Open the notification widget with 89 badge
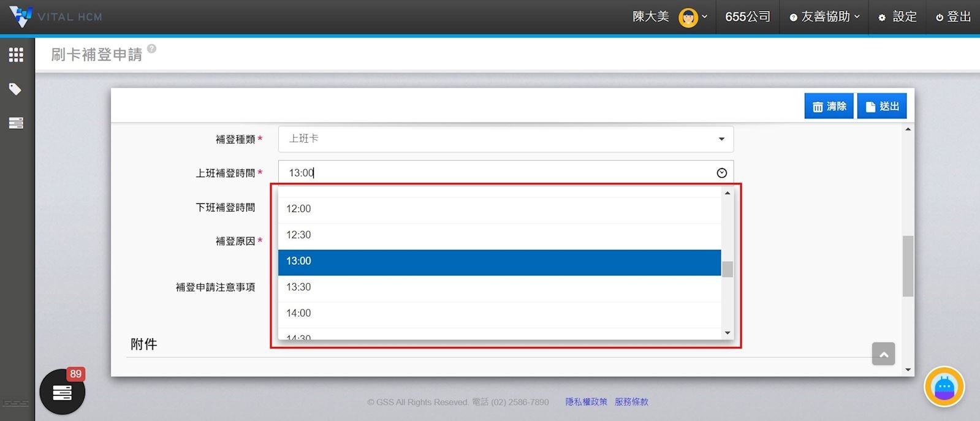This screenshot has height=421, width=980. [x=63, y=392]
